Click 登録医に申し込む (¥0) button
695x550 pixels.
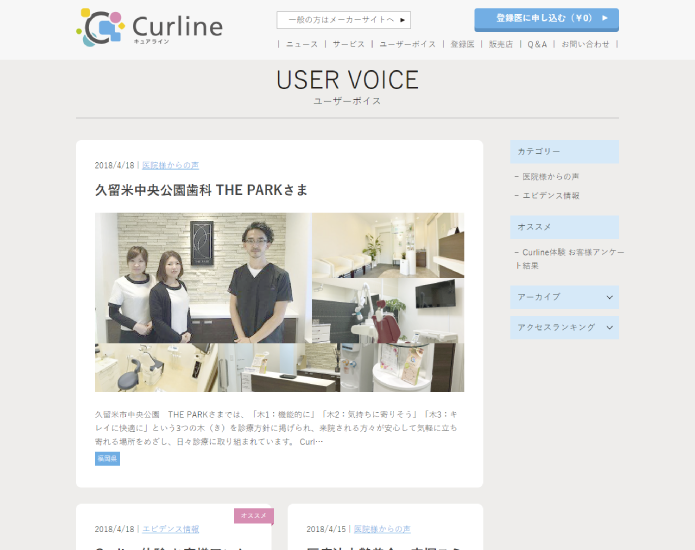click(547, 20)
